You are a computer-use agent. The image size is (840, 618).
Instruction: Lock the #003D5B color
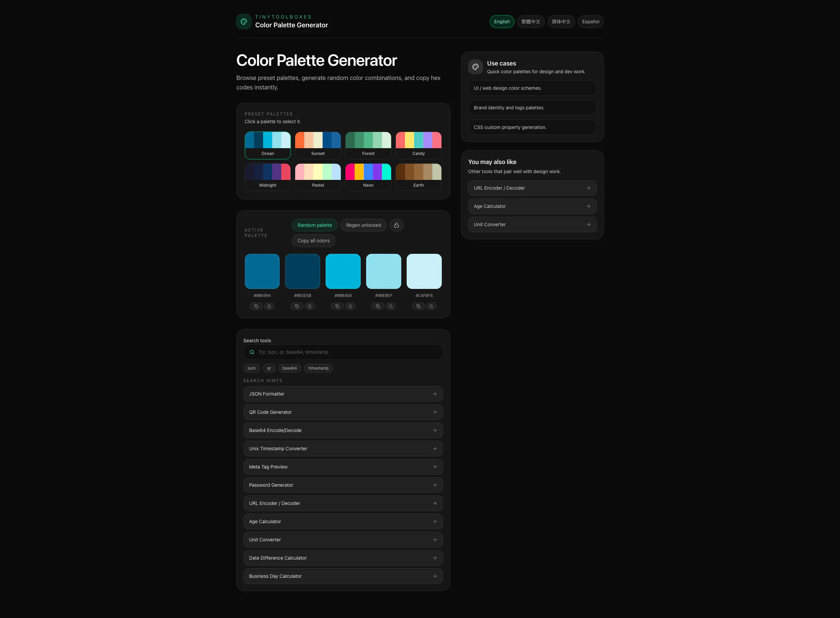(x=310, y=306)
